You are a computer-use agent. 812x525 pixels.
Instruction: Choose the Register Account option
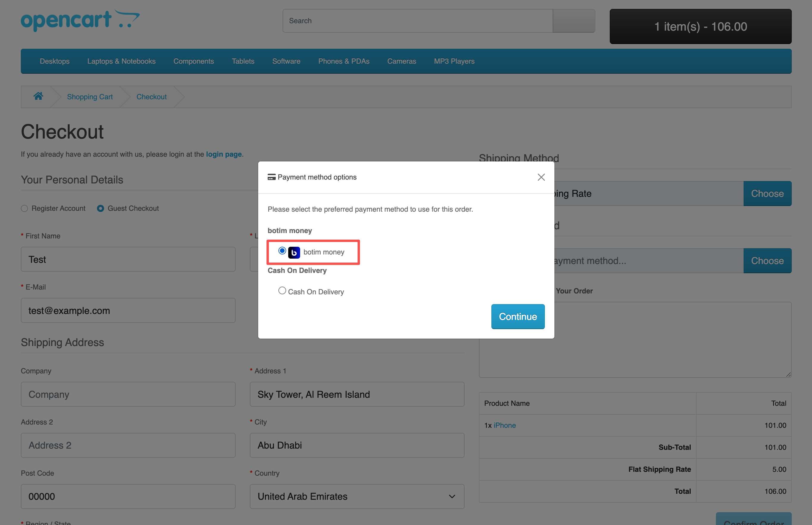point(24,208)
